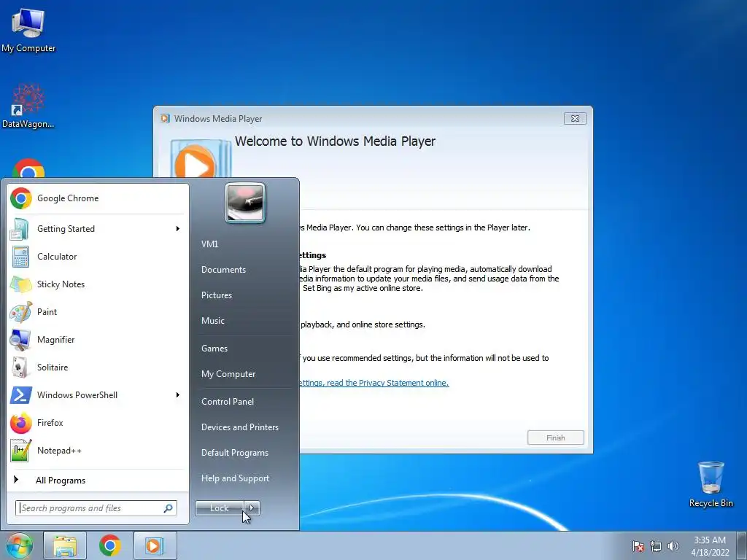Click the Start orb button on taskbar

click(x=19, y=545)
